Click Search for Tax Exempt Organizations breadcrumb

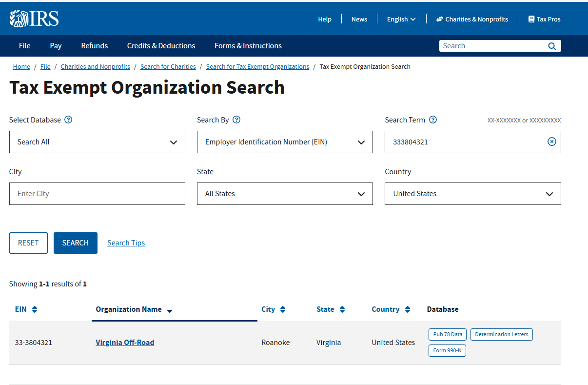[x=257, y=66]
